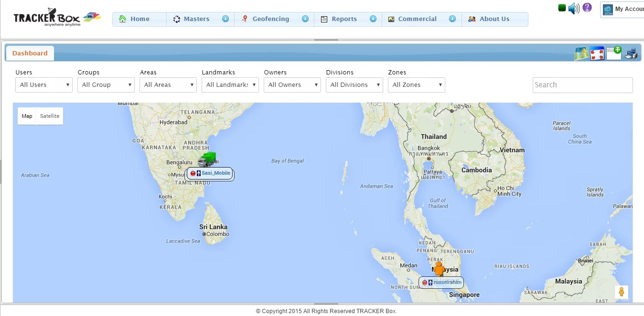Open the All Areas dropdown
Screen dimensions: 644x316
168,85
